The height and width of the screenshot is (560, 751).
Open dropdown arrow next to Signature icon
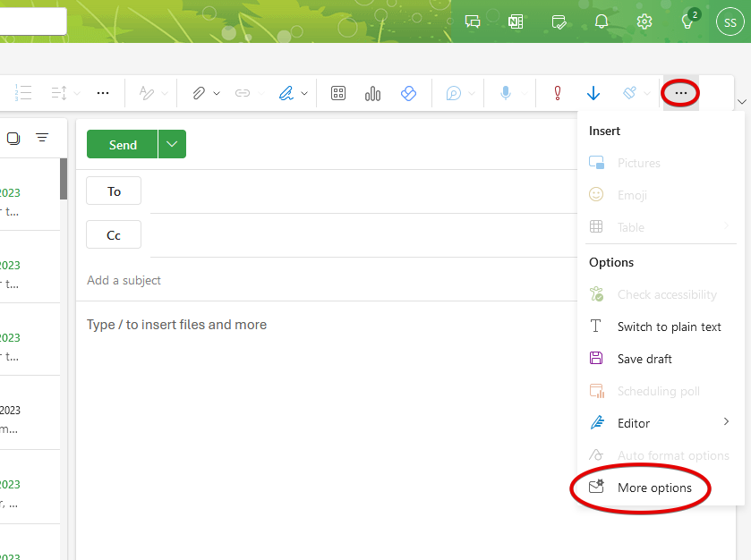305,93
